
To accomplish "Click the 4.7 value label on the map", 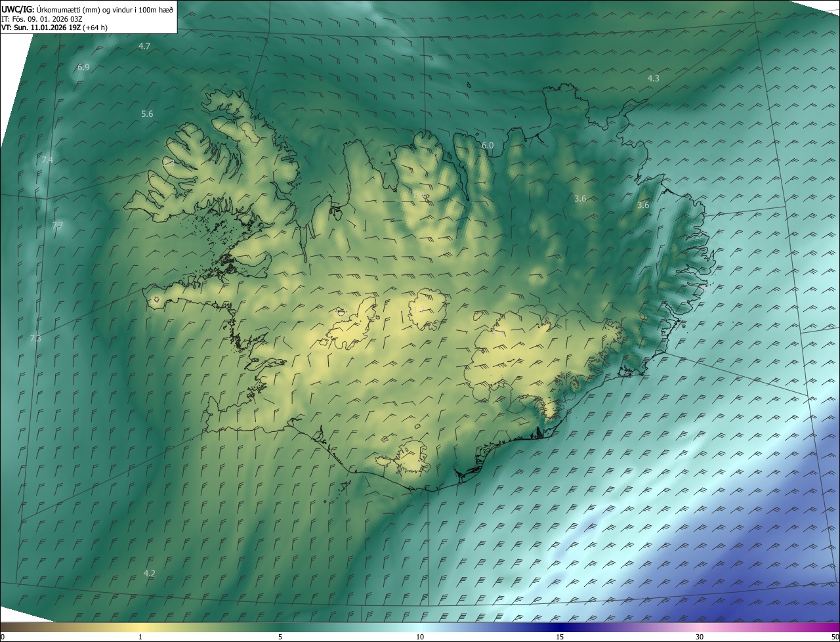I will pos(144,46).
